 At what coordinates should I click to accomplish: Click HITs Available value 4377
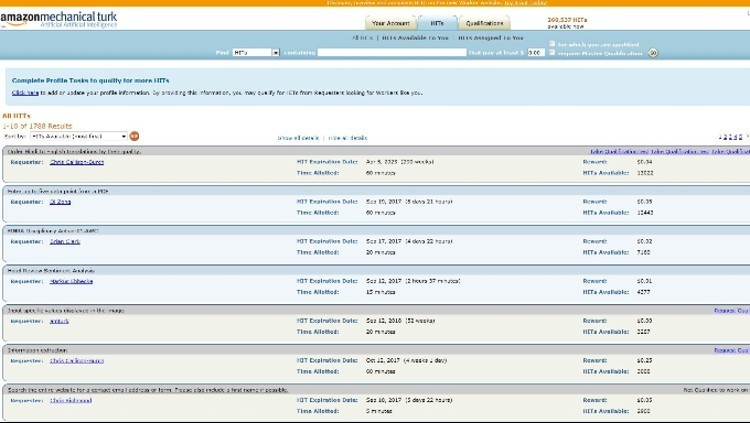[x=643, y=292]
